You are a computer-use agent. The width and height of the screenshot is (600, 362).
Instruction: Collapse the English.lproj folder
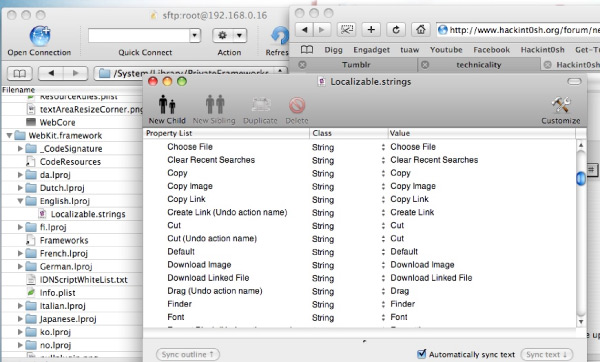point(20,201)
